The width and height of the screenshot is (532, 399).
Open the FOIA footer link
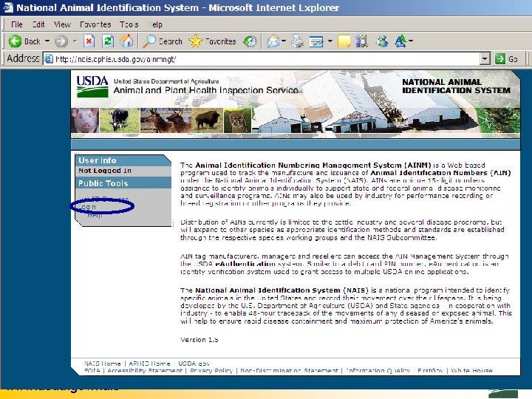92,370
